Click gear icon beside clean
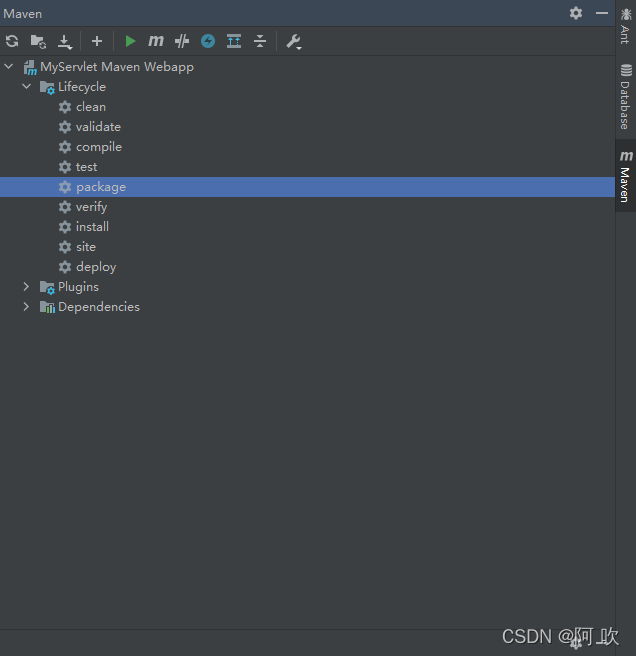Image resolution: width=636 pixels, height=656 pixels. click(65, 107)
